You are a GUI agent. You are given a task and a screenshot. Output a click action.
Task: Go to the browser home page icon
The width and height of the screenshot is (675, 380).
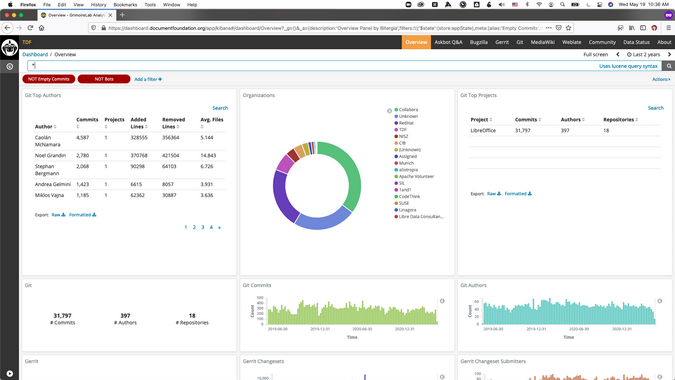coord(41,28)
